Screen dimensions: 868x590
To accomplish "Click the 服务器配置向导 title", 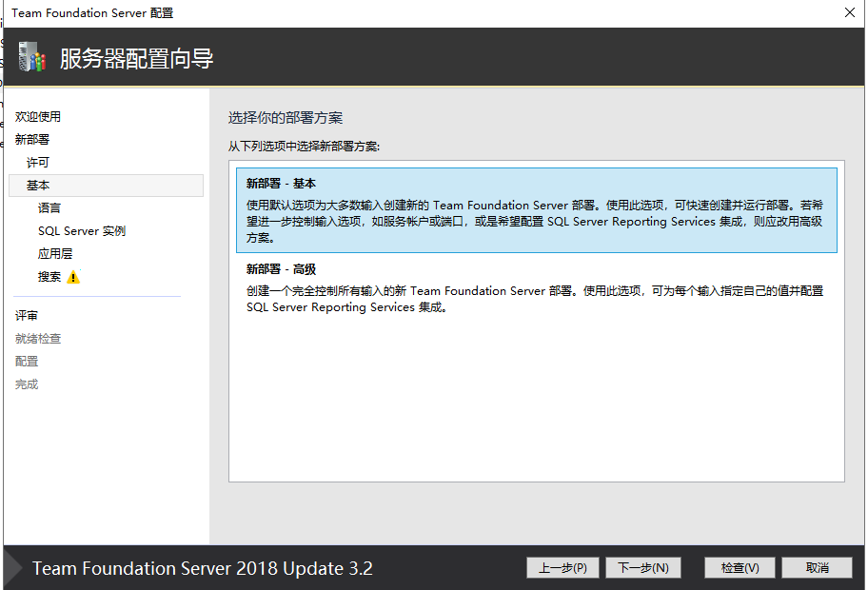I will point(137,58).
